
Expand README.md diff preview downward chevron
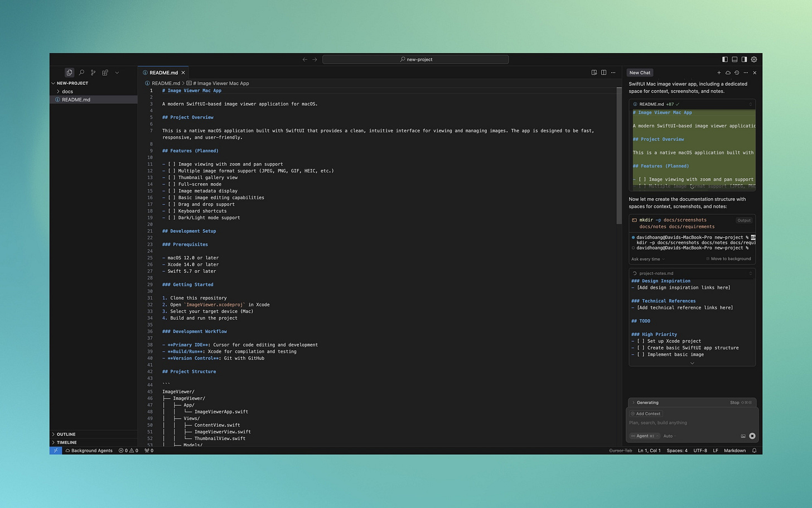click(692, 187)
